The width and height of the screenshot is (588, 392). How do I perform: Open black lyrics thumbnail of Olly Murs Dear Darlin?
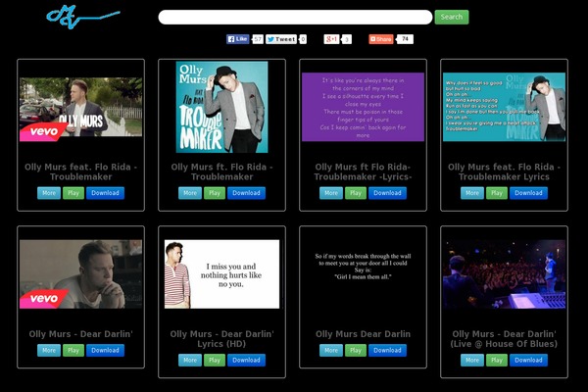(363, 273)
